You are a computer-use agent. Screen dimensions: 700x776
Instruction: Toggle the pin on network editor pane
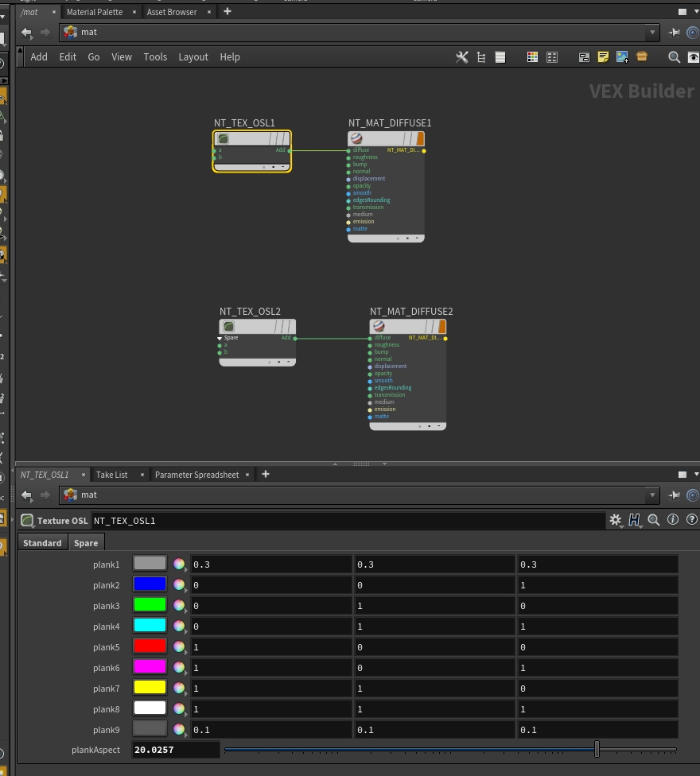[674, 33]
